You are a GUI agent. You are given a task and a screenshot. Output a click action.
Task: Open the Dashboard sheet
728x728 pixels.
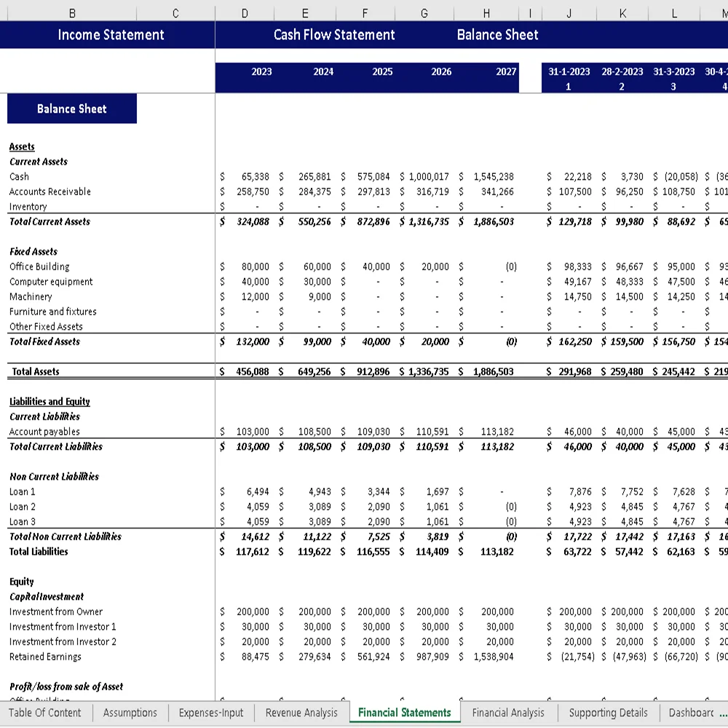(x=691, y=713)
